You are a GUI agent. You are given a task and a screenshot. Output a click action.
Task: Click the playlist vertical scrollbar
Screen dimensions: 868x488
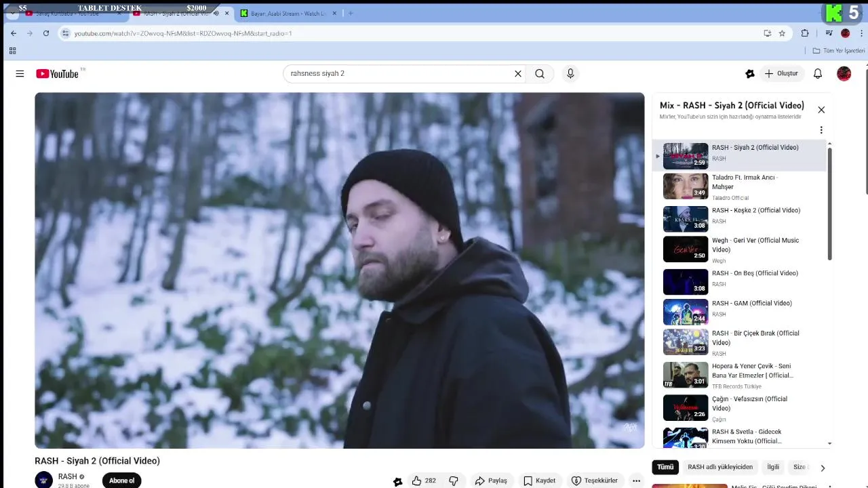coord(829,203)
